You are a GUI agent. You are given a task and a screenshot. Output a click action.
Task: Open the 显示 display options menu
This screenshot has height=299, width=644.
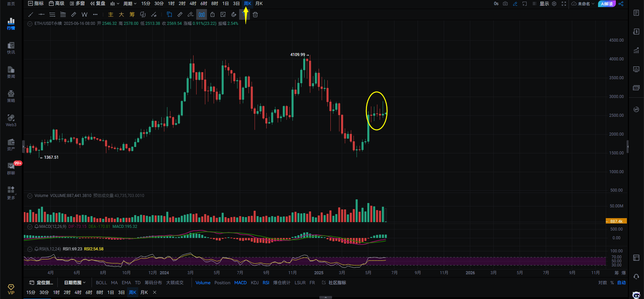[x=541, y=4]
